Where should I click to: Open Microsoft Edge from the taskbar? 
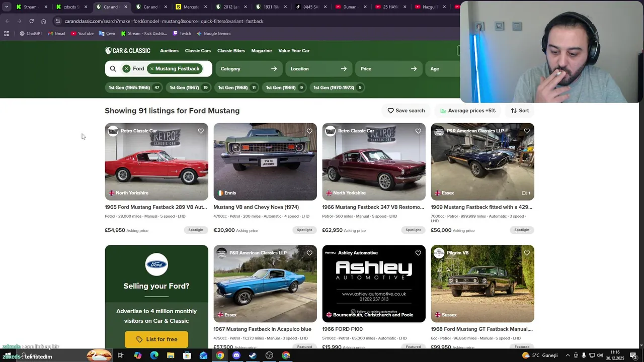pos(154,355)
